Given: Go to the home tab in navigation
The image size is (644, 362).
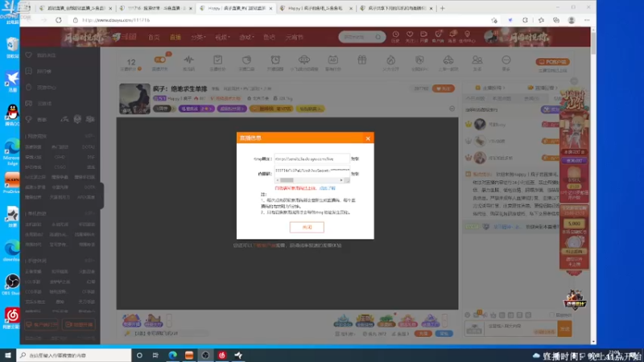Looking at the screenshot, I should point(154,37).
